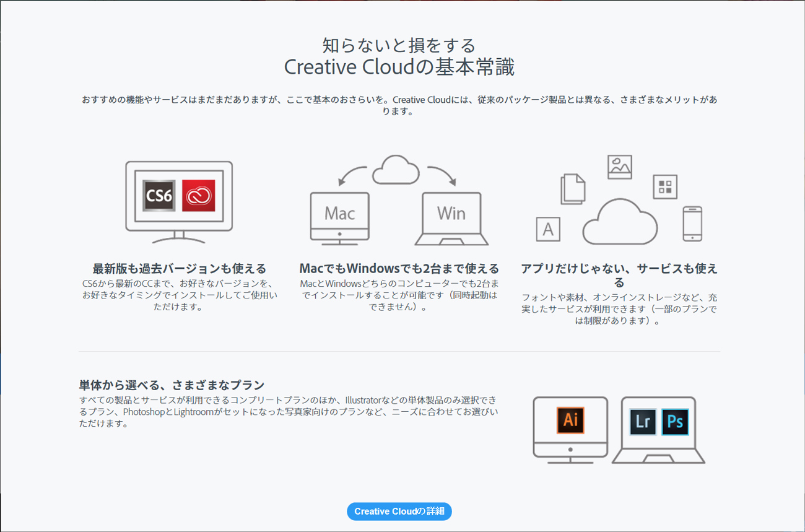The width and height of the screenshot is (805, 532).
Task: Click the Lightroom Lr icon
Action: (643, 422)
